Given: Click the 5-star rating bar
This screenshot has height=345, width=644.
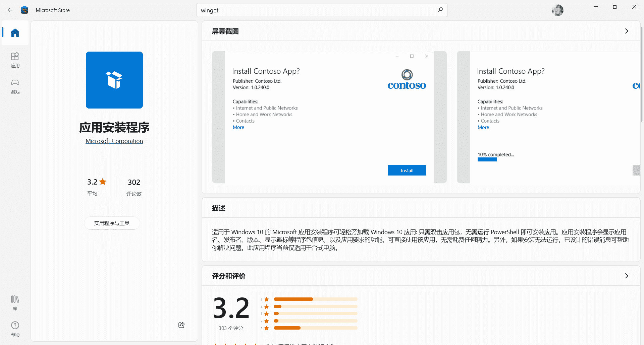Looking at the screenshot, I should 315,299.
